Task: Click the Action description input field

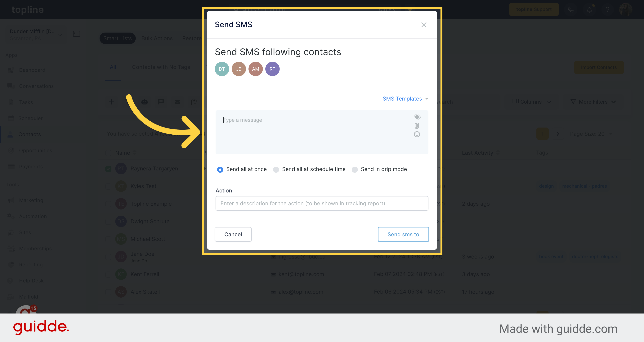Action: [322, 203]
